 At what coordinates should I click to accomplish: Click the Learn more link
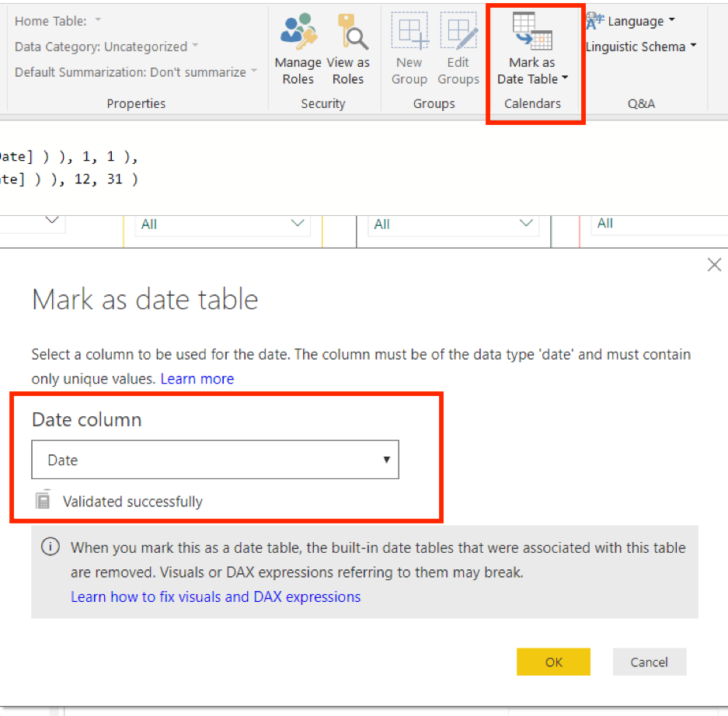coord(197,379)
